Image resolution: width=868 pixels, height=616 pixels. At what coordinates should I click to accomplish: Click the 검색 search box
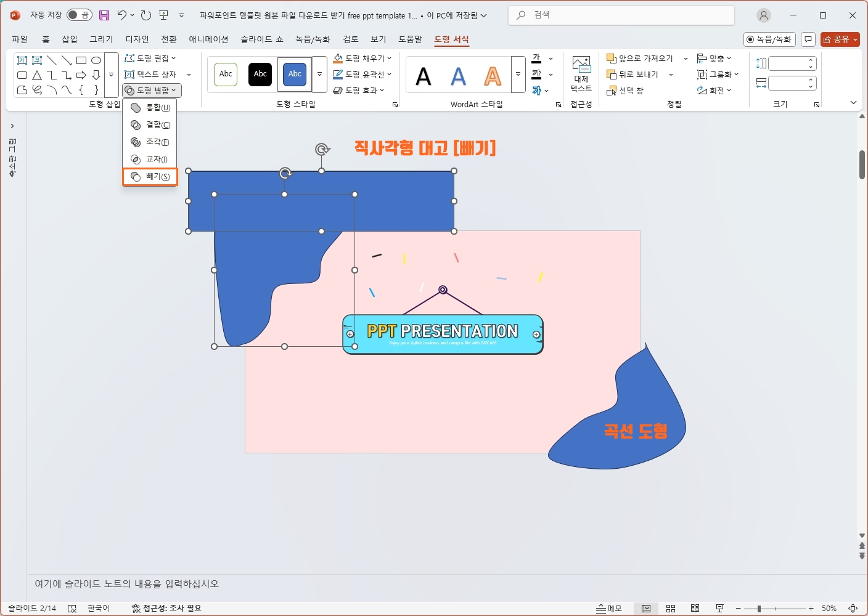[621, 15]
